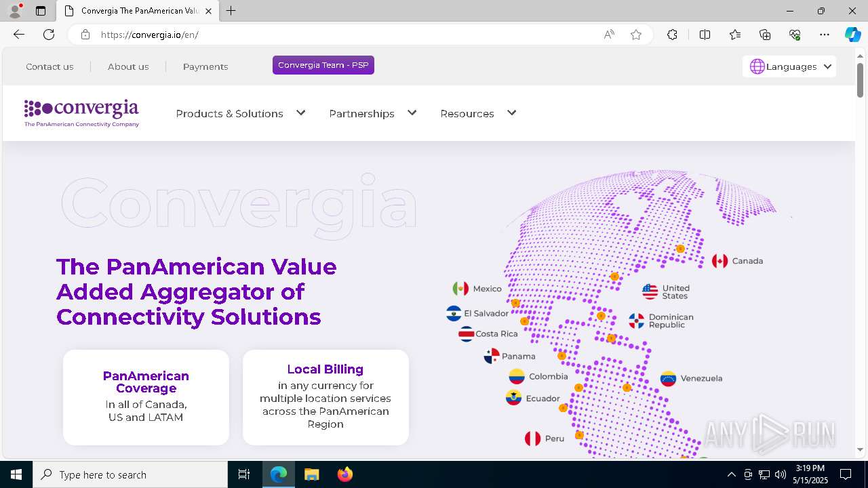Open the Favorites list icon
This screenshot has height=488, width=868.
click(735, 35)
